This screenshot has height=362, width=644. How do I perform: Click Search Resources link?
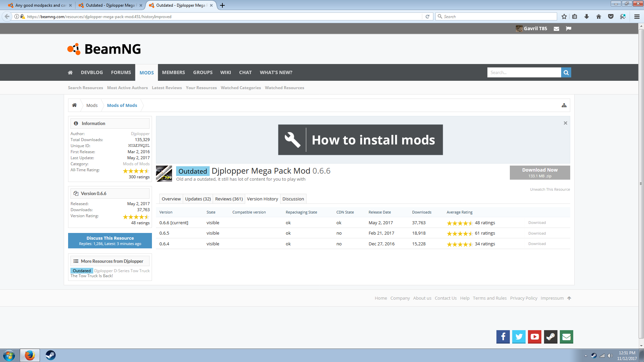point(86,88)
